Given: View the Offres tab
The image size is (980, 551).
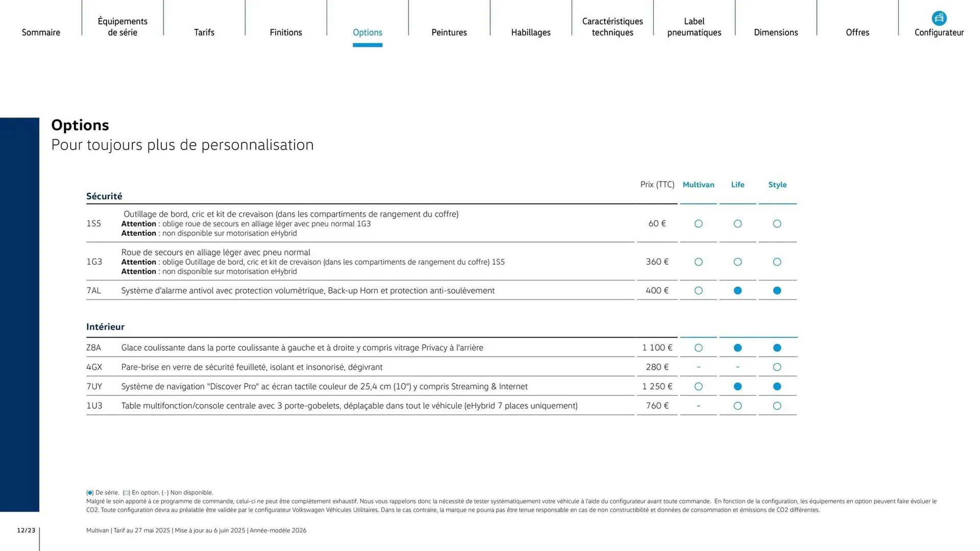Looking at the screenshot, I should pos(857,32).
